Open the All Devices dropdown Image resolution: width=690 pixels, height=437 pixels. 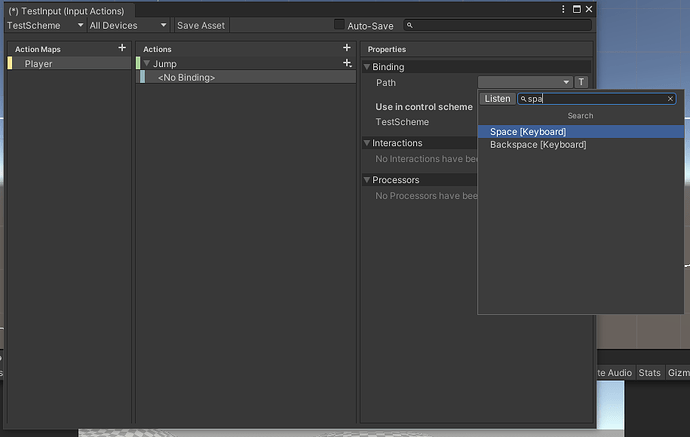127,25
